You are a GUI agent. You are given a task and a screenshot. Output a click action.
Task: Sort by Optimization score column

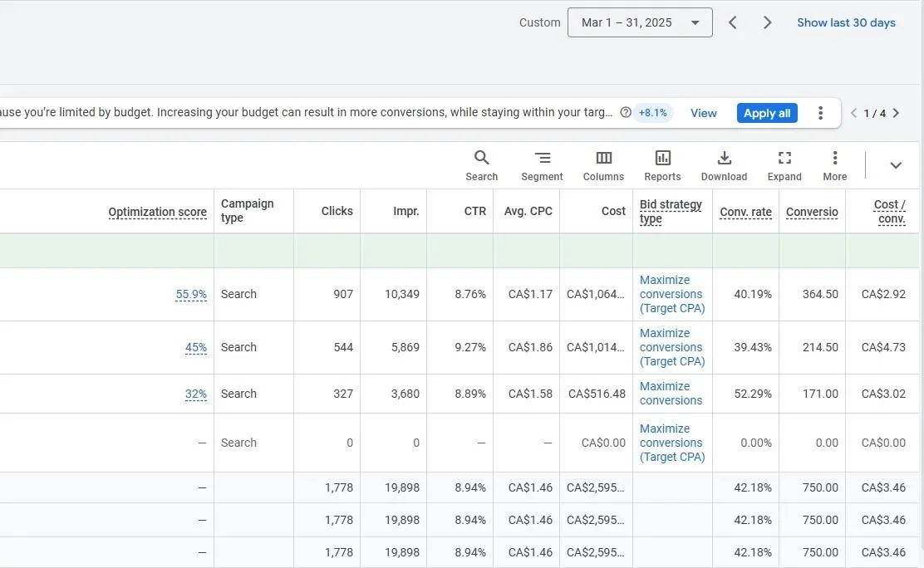[x=157, y=212]
